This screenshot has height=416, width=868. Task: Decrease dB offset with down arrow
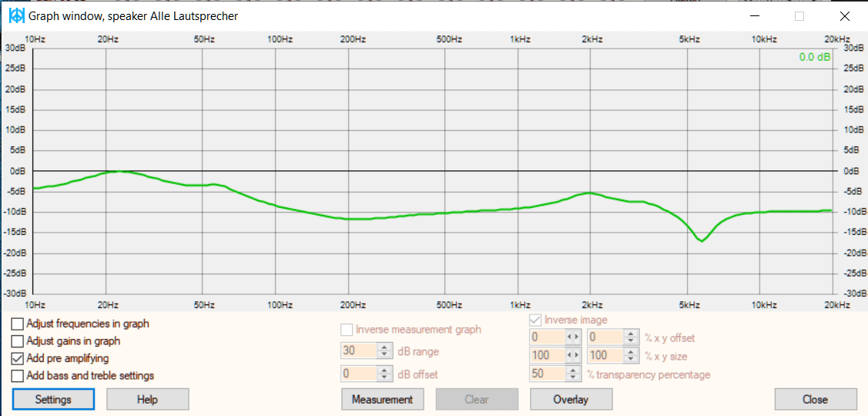point(385,377)
